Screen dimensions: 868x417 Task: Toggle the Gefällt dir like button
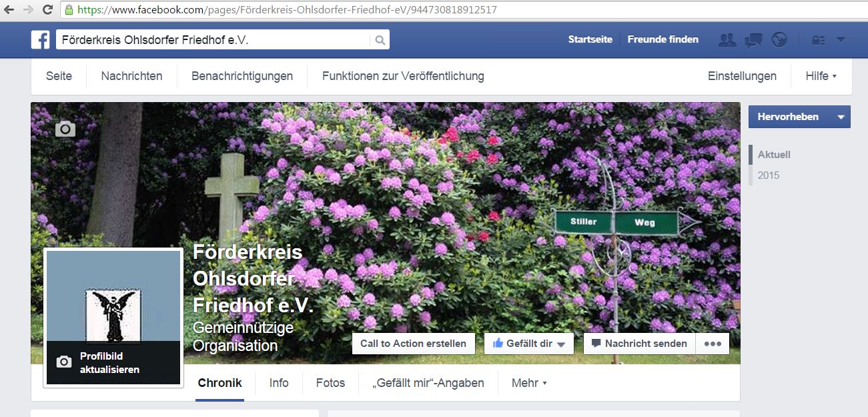(528, 344)
